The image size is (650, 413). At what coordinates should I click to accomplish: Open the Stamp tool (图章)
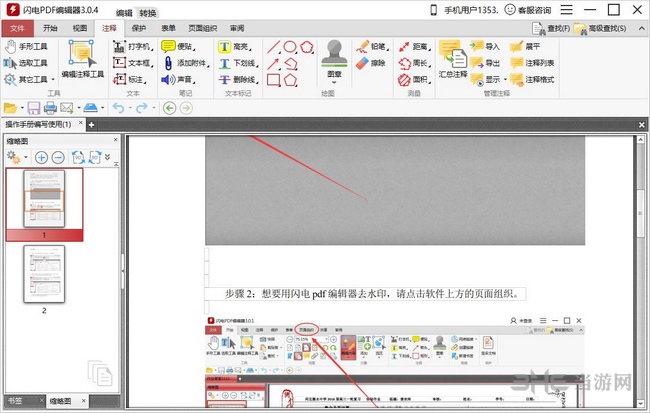(x=334, y=58)
